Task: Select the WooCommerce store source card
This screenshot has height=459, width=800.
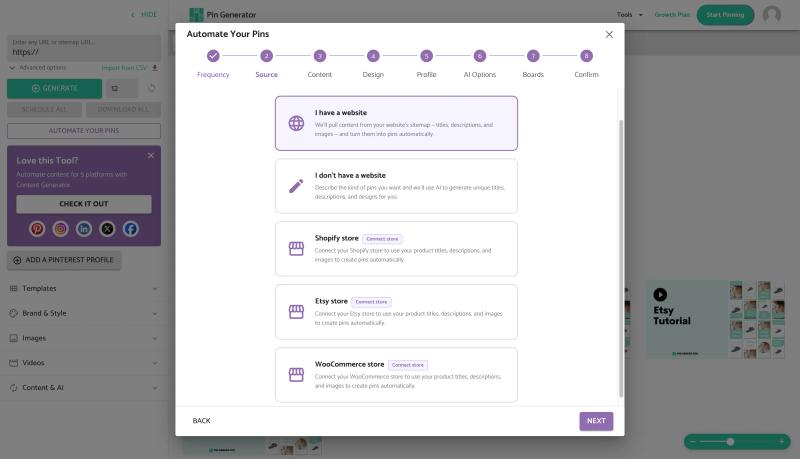Action: 396,375
